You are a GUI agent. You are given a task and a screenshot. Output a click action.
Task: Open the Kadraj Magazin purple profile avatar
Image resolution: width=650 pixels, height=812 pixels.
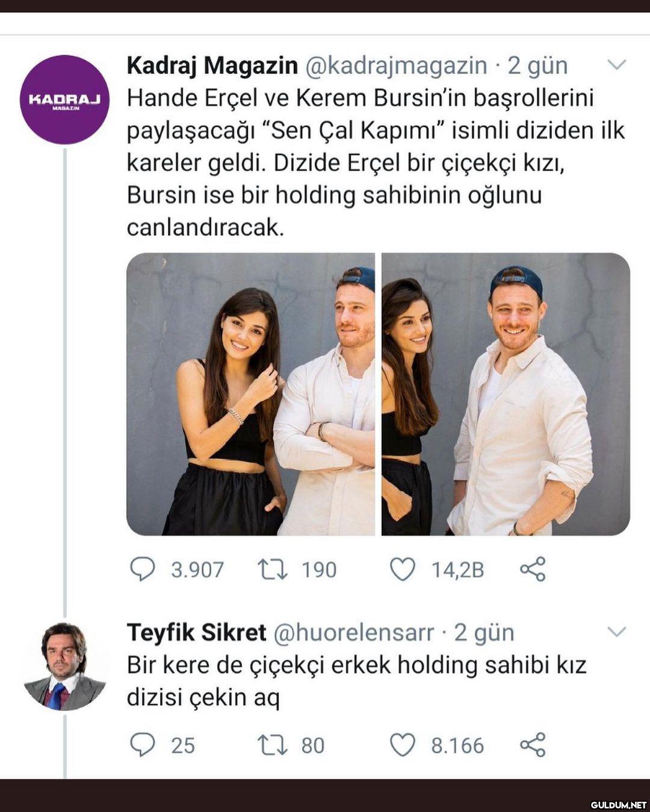coord(65,100)
